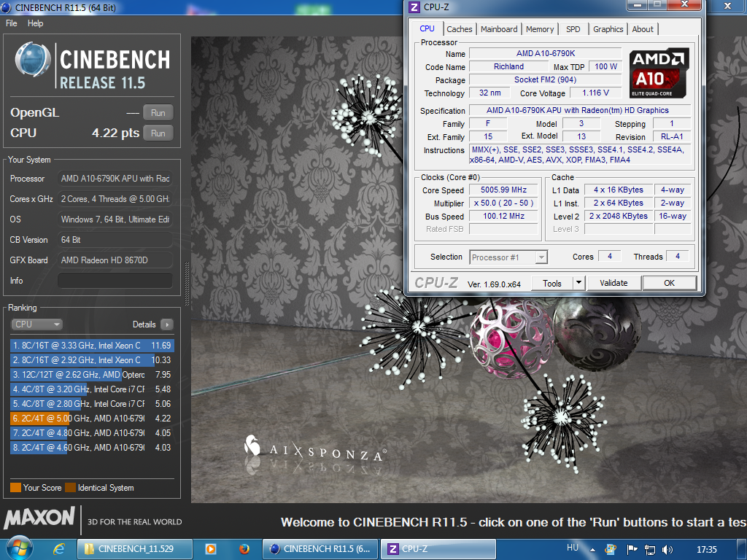Switch to the Mainboard tab in CPU-Z
The image size is (747, 560).
pos(499,29)
